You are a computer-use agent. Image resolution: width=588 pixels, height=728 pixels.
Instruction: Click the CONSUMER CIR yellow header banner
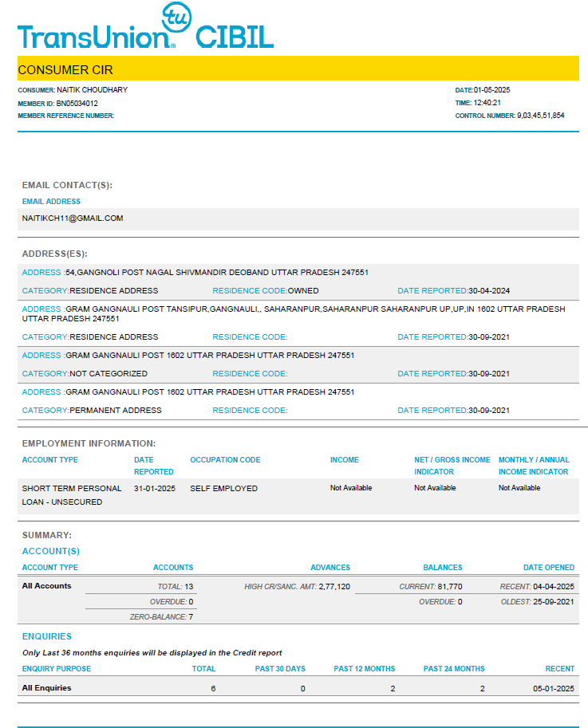coord(298,69)
